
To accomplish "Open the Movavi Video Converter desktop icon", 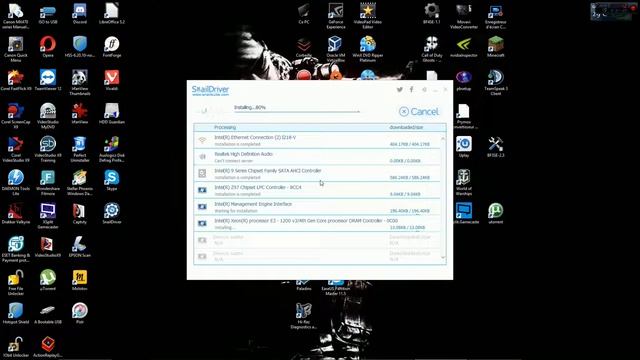I will 464,16.
